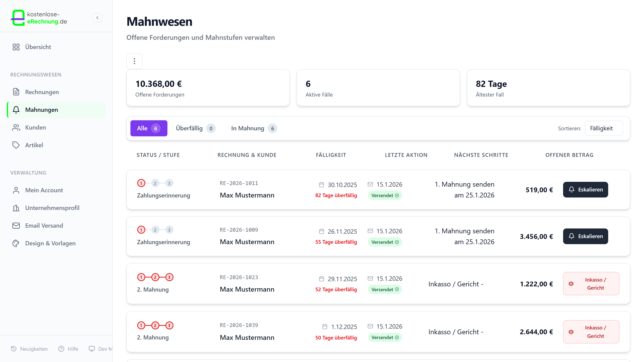Open Neuigkeiten in the footer
This screenshot has width=644, height=362.
tap(29, 349)
